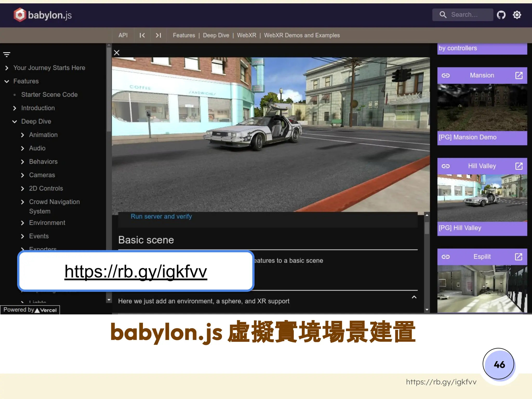532x399 pixels.
Task: Collapse the basic scene chevron-up icon
Action: [414, 297]
